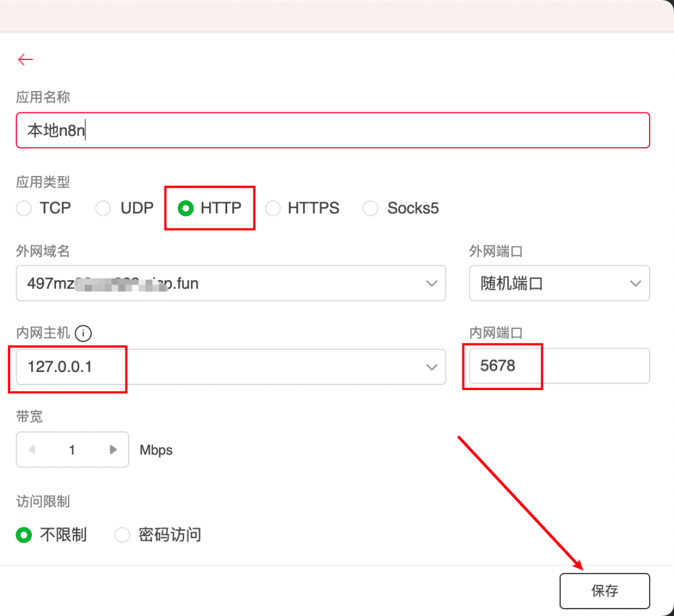Choose 密码访问 access restriction
674x616 pixels.
tap(122, 535)
